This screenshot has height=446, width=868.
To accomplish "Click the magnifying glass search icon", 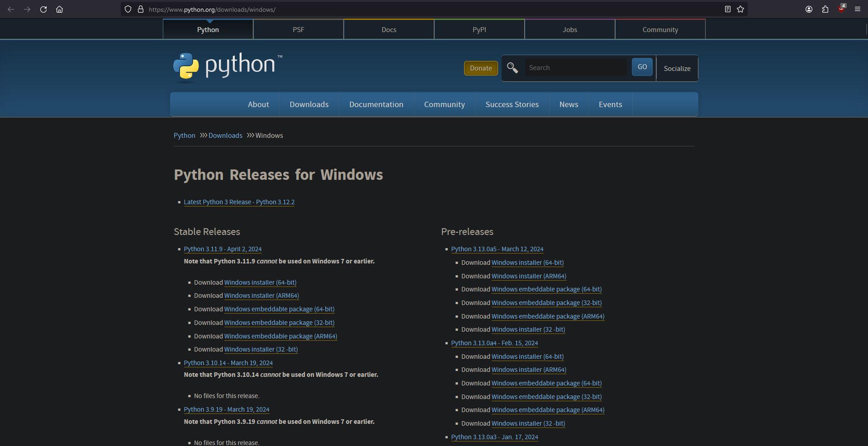I will [512, 68].
